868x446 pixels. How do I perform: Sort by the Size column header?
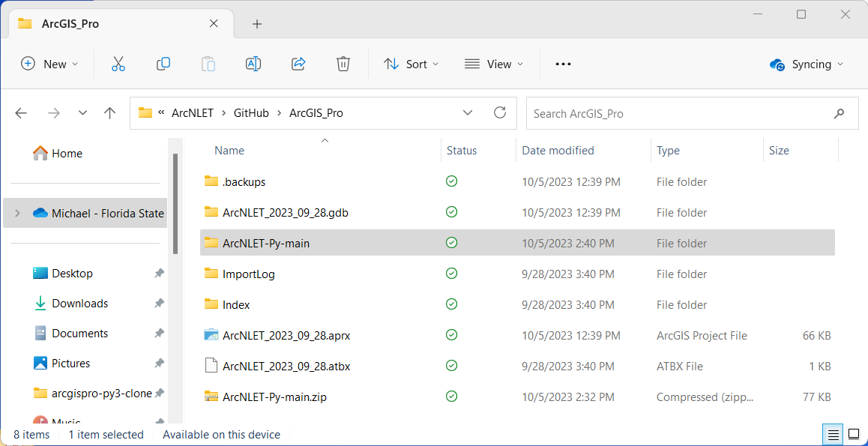(x=779, y=151)
